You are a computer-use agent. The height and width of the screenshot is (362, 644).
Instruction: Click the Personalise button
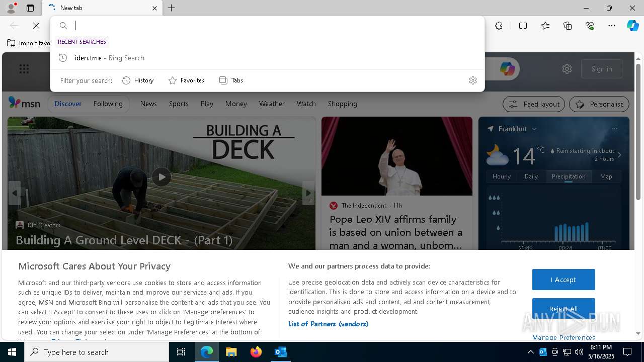(x=599, y=104)
